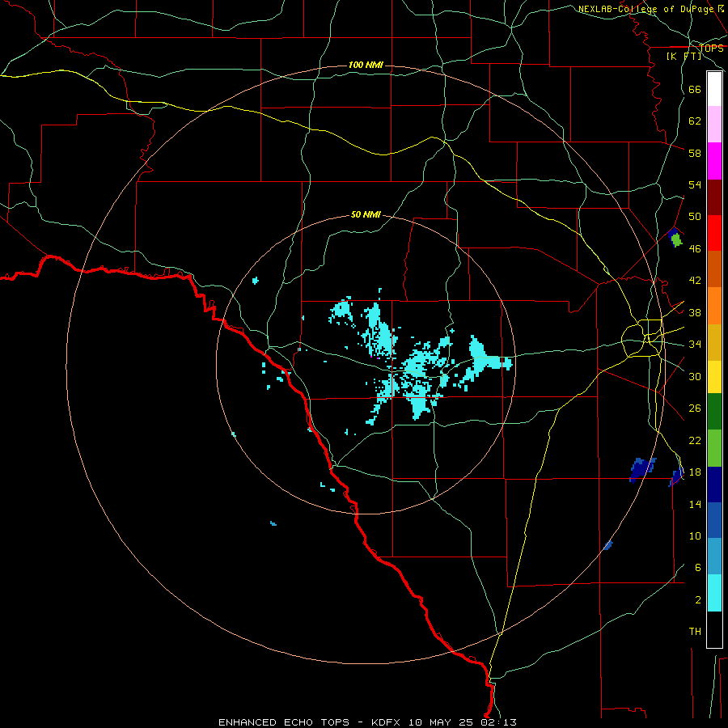
Task: Click the legend value "38"
Action: pyautogui.click(x=695, y=313)
